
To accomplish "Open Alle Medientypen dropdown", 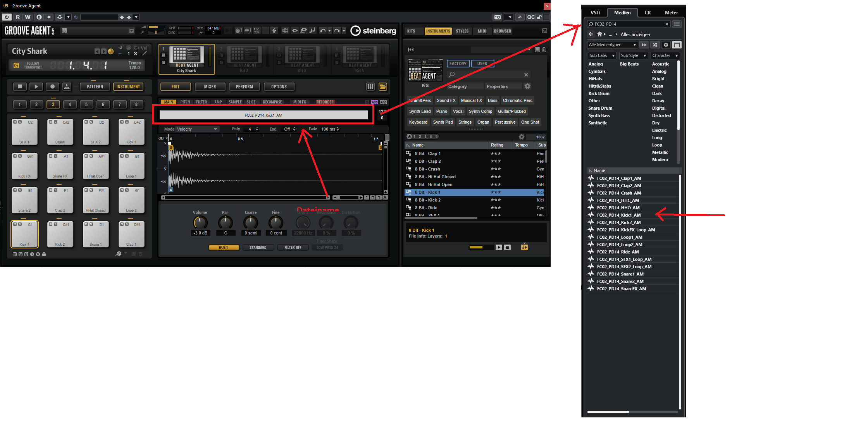I will 612,45.
